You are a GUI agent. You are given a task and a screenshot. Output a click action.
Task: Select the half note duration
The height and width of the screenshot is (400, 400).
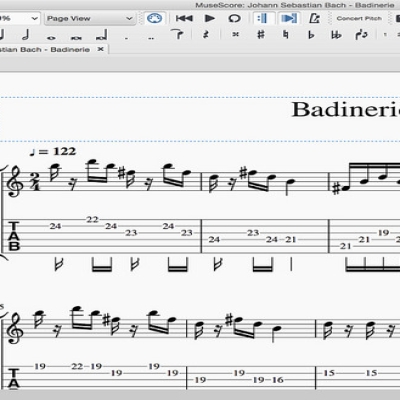(26, 35)
